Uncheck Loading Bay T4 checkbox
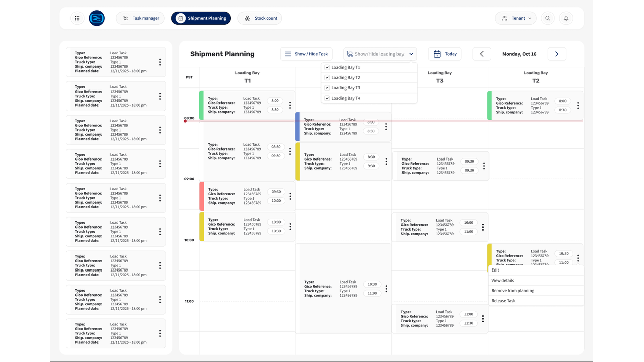 (x=327, y=98)
